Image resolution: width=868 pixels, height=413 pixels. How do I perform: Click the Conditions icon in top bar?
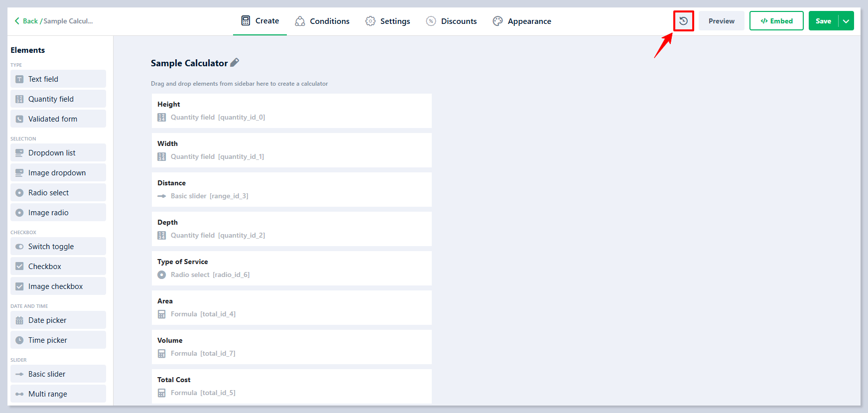point(300,21)
